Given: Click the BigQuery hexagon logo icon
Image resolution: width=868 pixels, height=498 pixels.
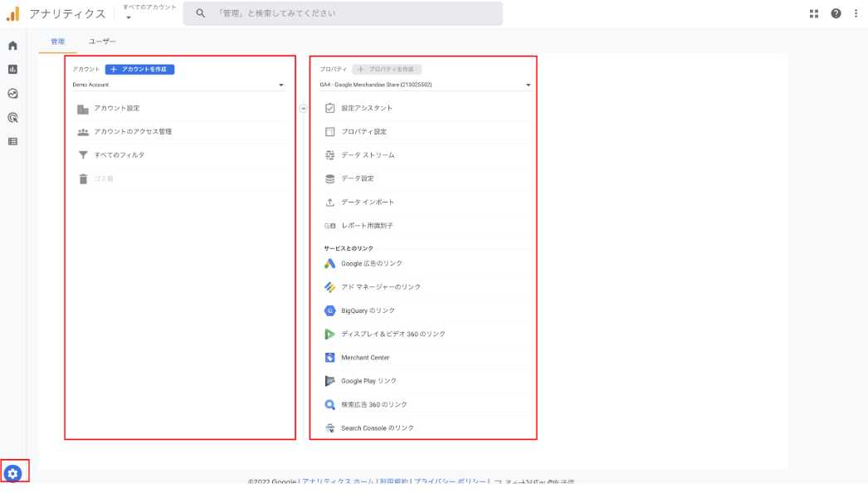Looking at the screenshot, I should point(330,310).
